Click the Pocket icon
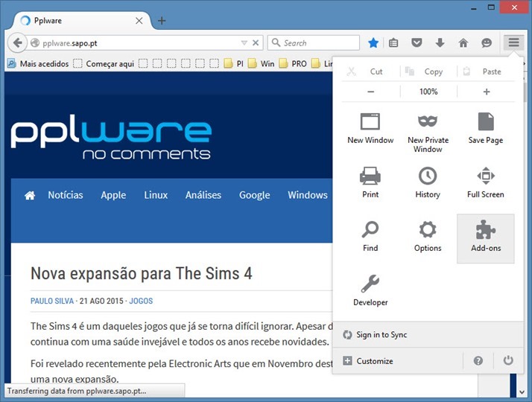Image resolution: width=532 pixels, height=402 pixels. [x=417, y=42]
